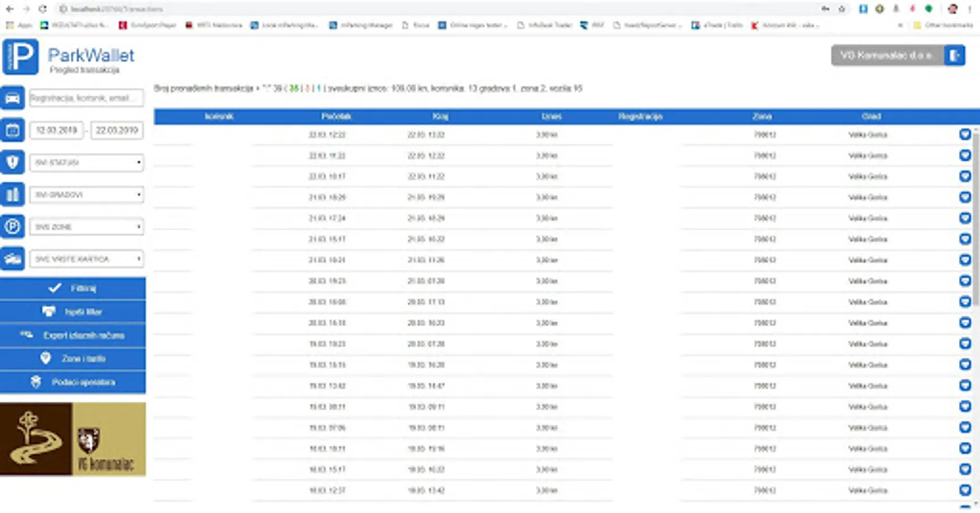Click the browser forward arrow
This screenshot has width=980, height=513.
(26, 9)
